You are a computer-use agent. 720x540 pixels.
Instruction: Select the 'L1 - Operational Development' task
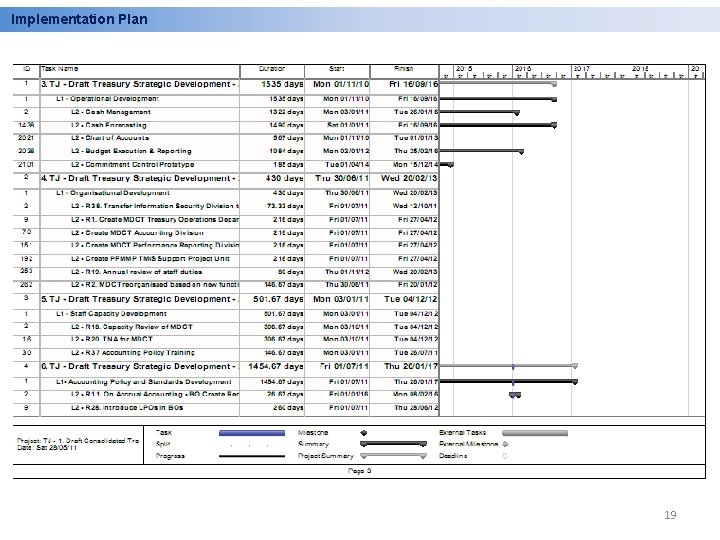coord(107,99)
